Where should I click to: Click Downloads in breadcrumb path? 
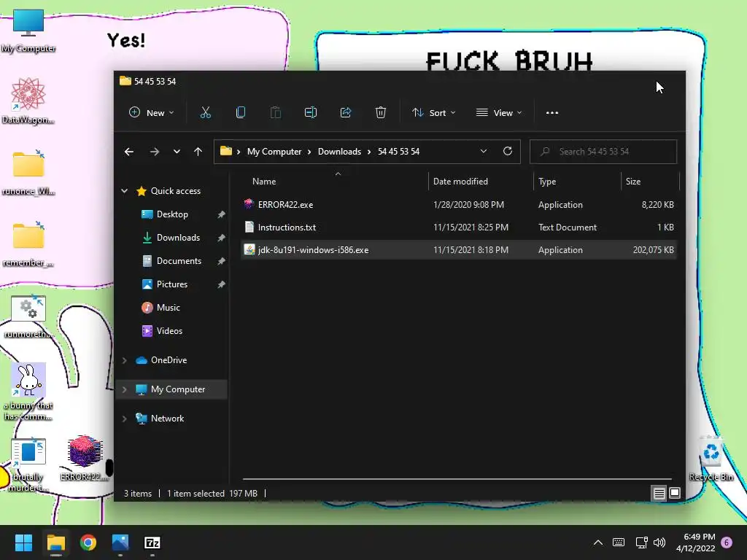339,152
